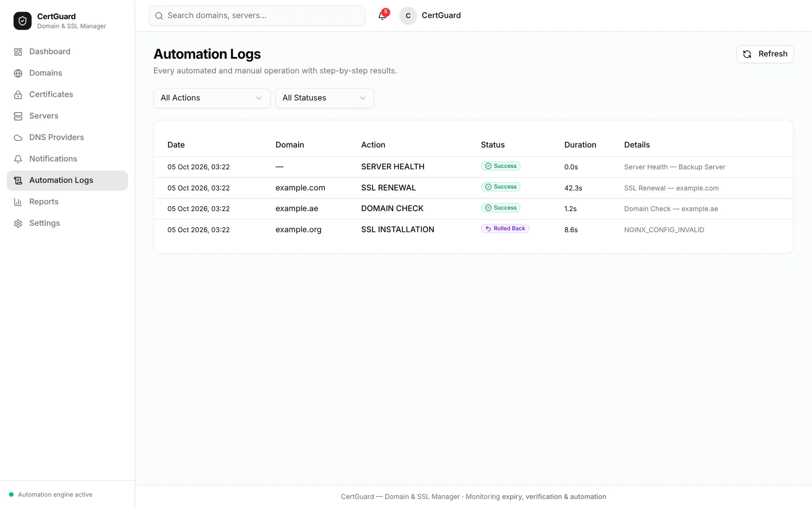812x508 pixels.
Task: Click the Dashboard grid icon in sidebar
Action: pos(18,52)
